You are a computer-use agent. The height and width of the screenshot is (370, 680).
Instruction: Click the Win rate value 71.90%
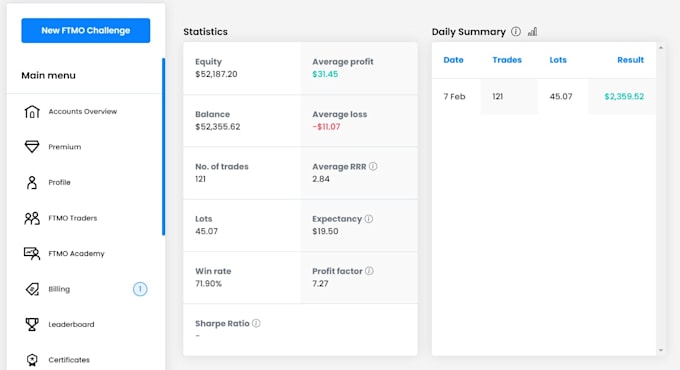click(x=208, y=284)
